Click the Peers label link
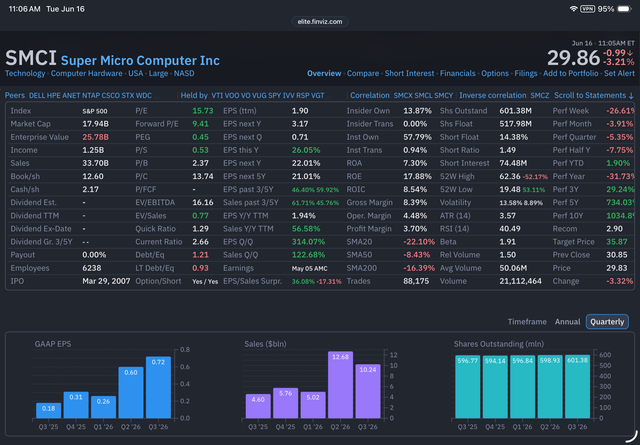This screenshot has width=640, height=445. pos(15,96)
